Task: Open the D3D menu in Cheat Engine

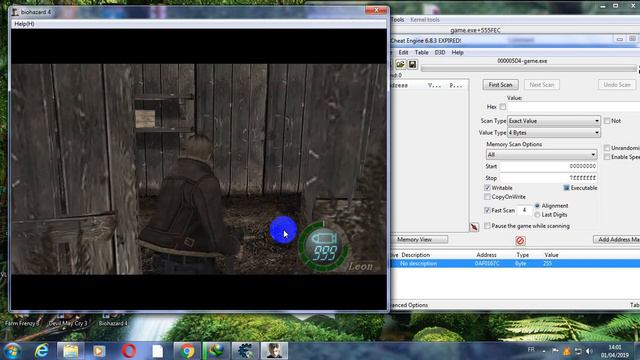Action: pyautogui.click(x=440, y=52)
